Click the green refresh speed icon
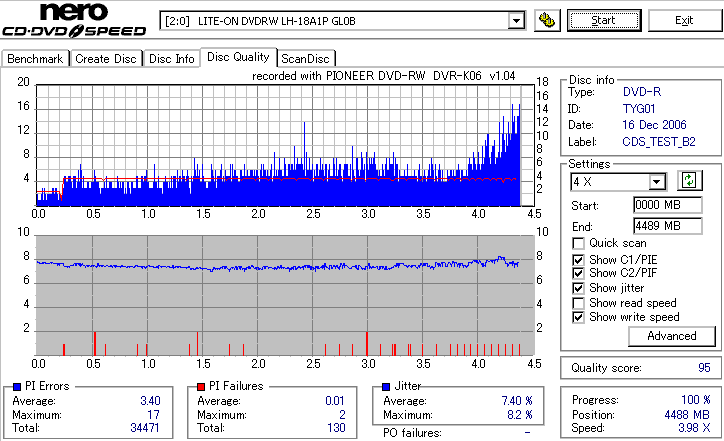The height and width of the screenshot is (441, 724). point(689,181)
